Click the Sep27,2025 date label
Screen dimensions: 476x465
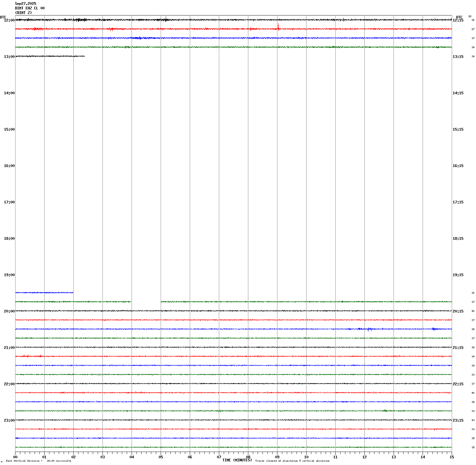click(x=25, y=4)
